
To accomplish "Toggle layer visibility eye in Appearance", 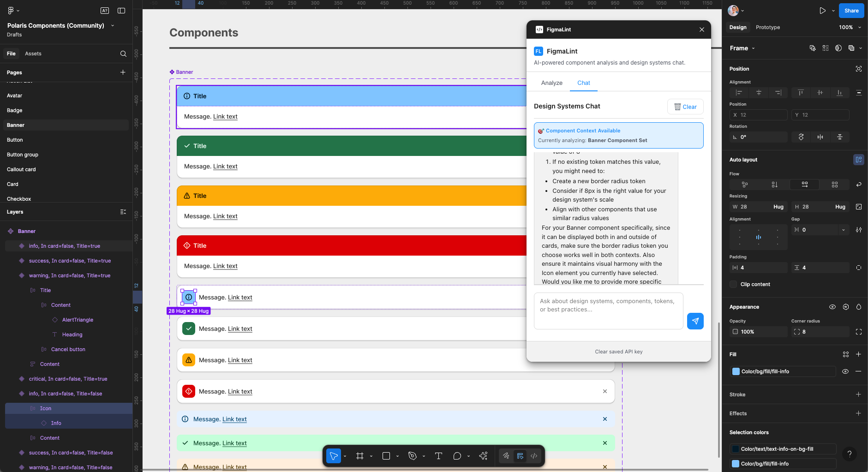I will (x=832, y=307).
